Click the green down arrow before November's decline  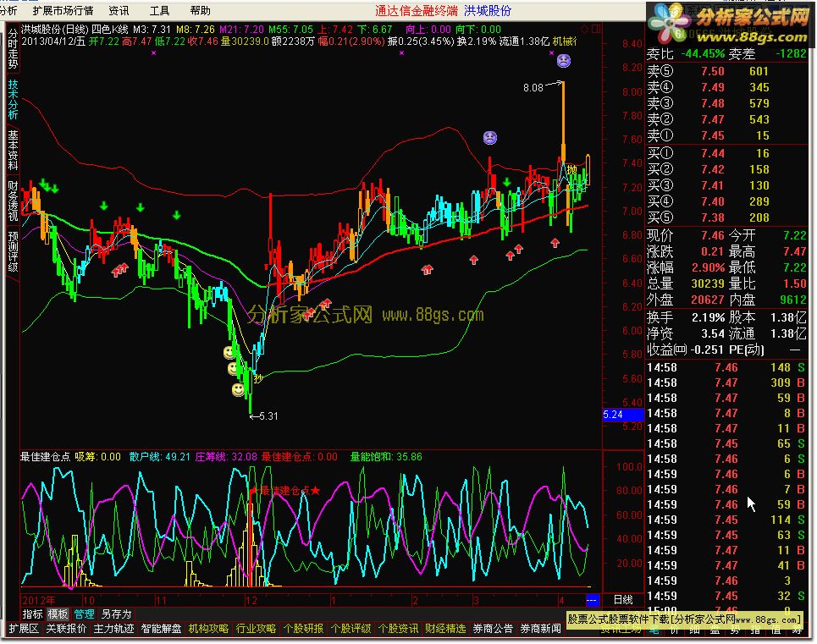[177, 215]
